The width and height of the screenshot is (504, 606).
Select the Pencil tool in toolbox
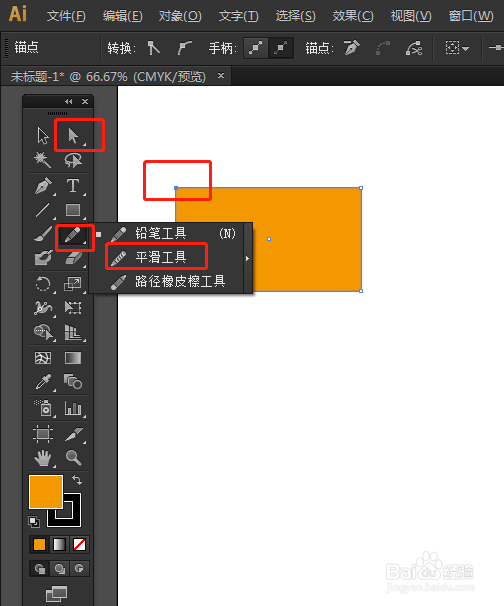pos(73,235)
